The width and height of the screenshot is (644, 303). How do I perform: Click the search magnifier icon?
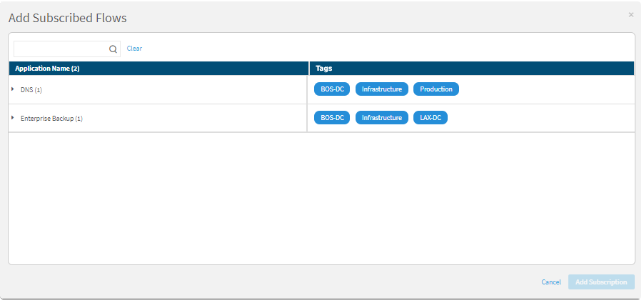pyautogui.click(x=113, y=49)
